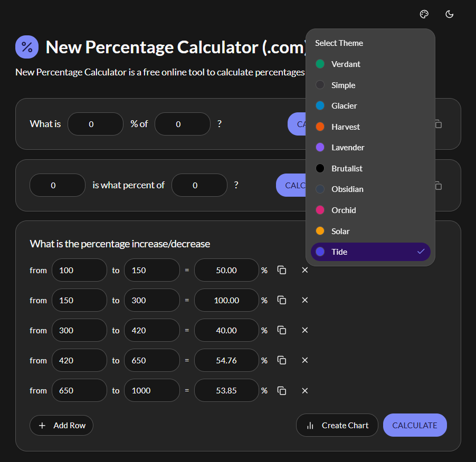
Task: Add a new row with Add Row
Action: coord(61,425)
